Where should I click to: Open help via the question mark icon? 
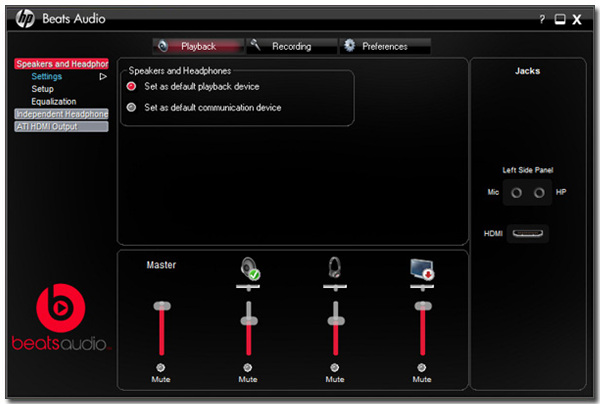click(x=542, y=19)
